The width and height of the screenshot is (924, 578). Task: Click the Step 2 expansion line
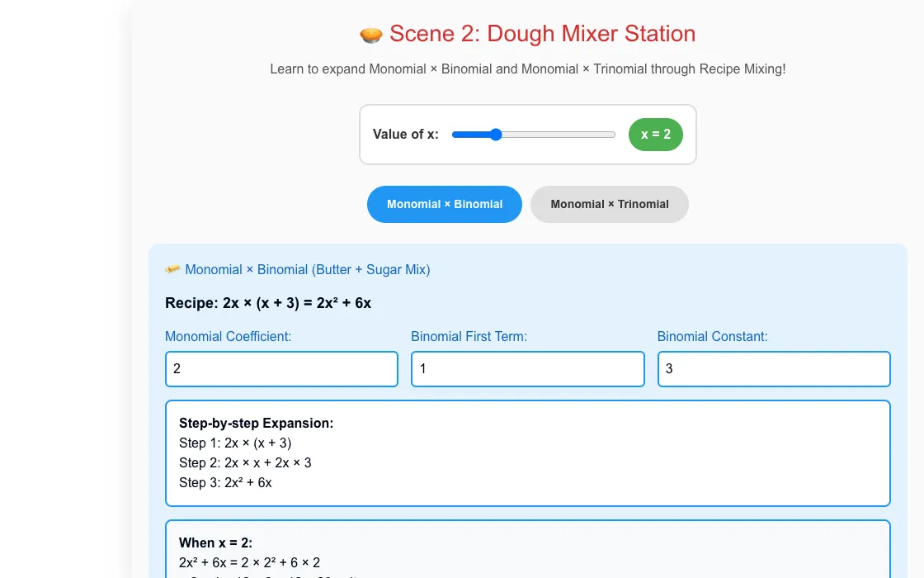point(245,462)
